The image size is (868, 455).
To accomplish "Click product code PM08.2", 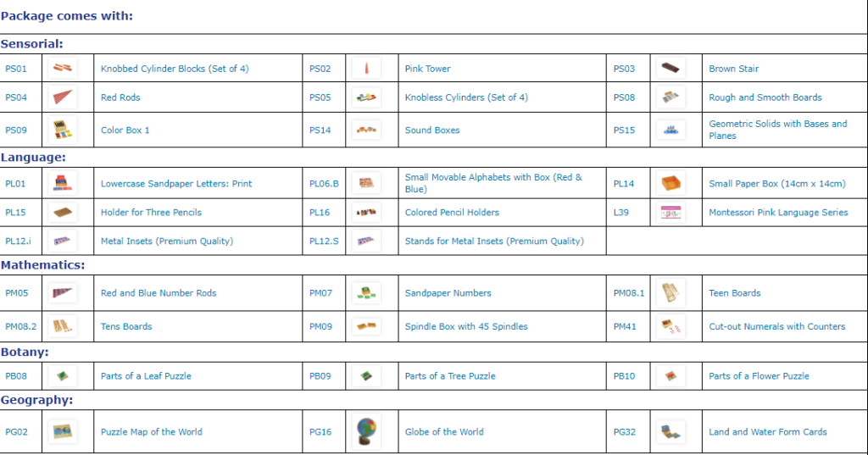I will pos(20,326).
